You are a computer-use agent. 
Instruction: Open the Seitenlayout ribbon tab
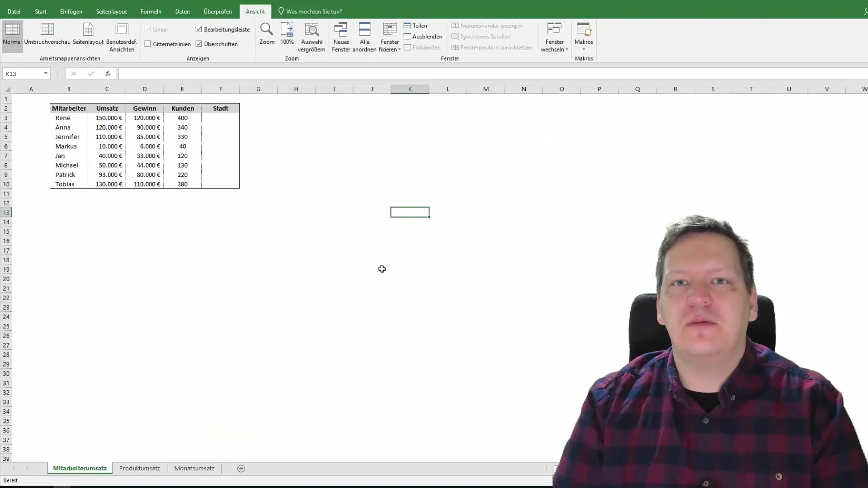click(x=111, y=11)
